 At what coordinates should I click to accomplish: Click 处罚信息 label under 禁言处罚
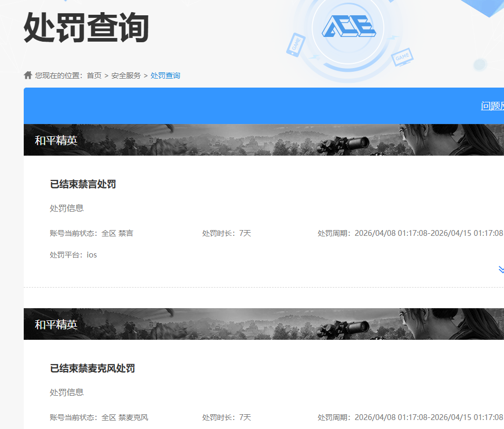[66, 208]
